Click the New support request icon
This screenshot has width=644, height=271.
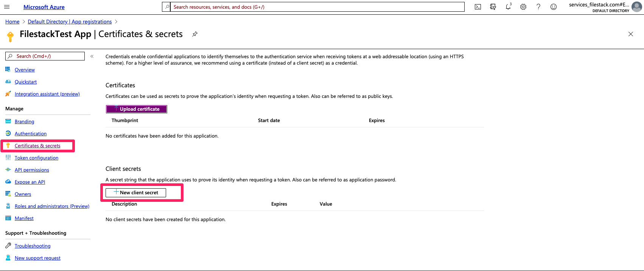tap(8, 258)
